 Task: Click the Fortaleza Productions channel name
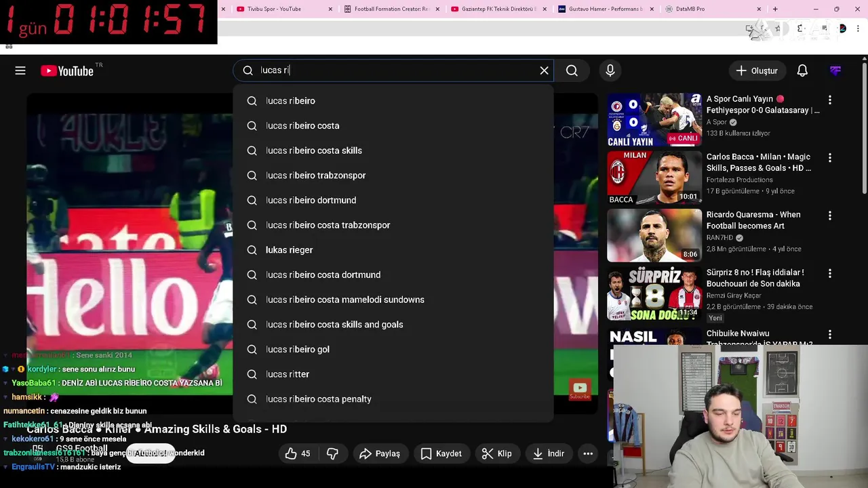[739, 180]
